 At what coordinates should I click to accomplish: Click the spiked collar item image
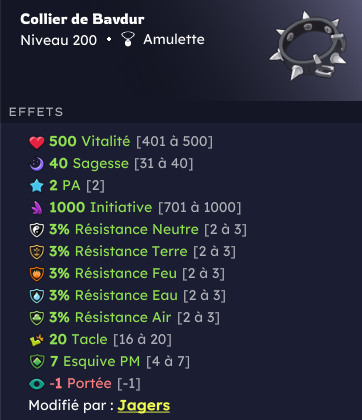[308, 46]
